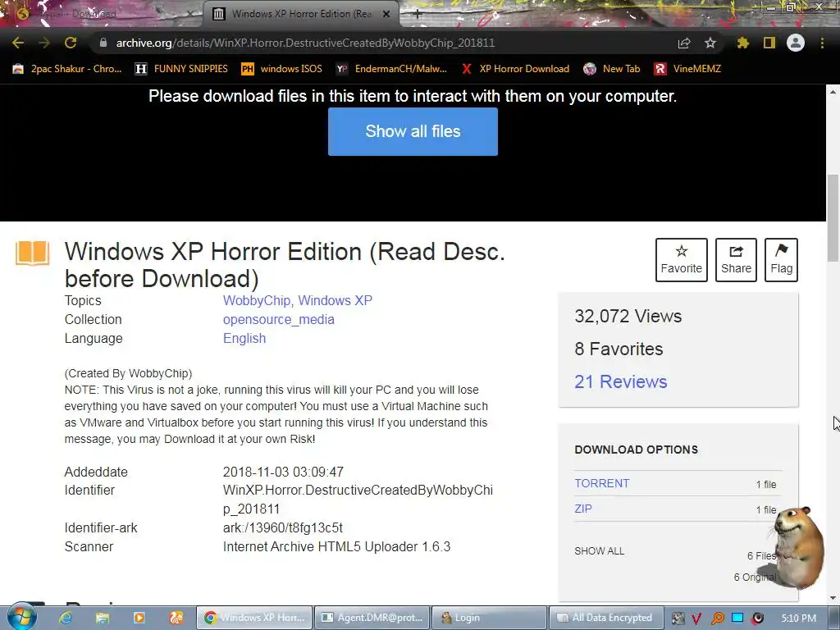Click the Addeddate value 2018-11-03 03:09:47
Screen dimensions: 840x630
(283, 472)
